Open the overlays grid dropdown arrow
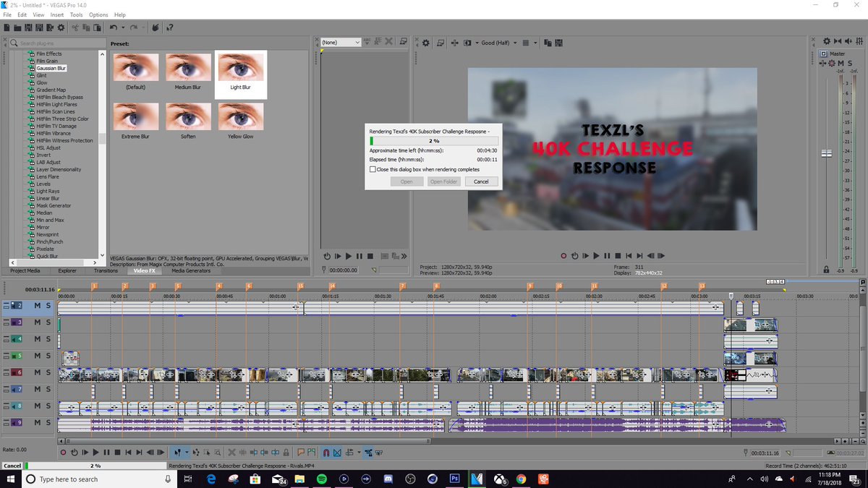Image resolution: width=868 pixels, height=488 pixels. coord(535,43)
